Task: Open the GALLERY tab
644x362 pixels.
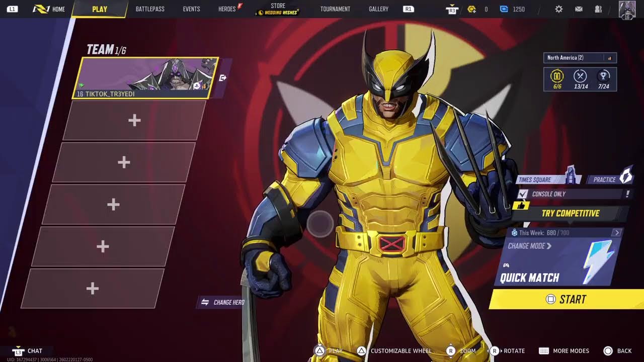Action: tap(378, 9)
